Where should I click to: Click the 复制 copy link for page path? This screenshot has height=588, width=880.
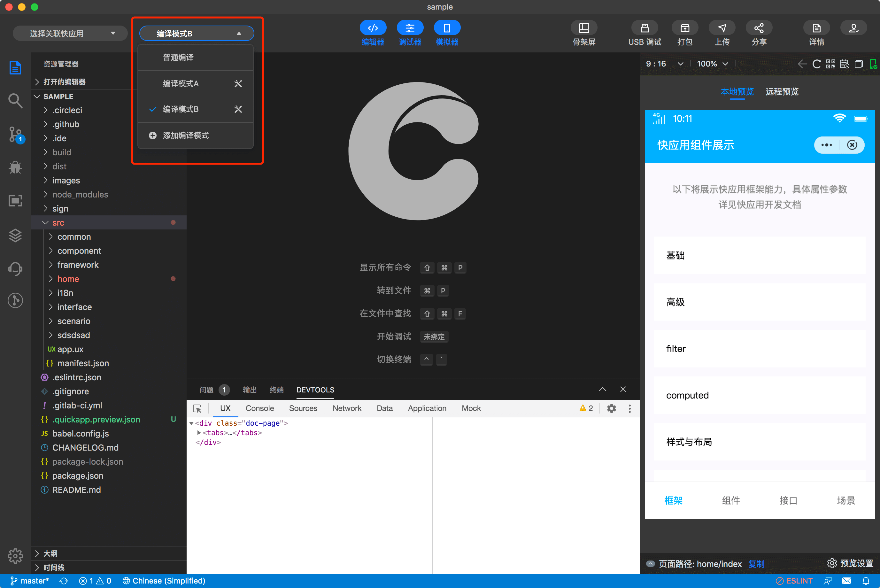pyautogui.click(x=756, y=564)
